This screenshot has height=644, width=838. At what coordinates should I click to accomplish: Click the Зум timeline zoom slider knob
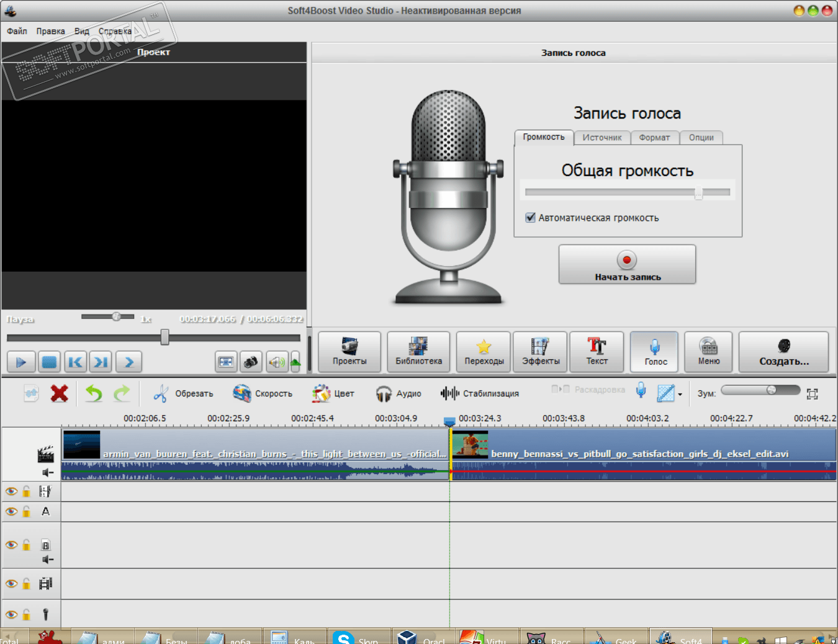[x=772, y=390]
